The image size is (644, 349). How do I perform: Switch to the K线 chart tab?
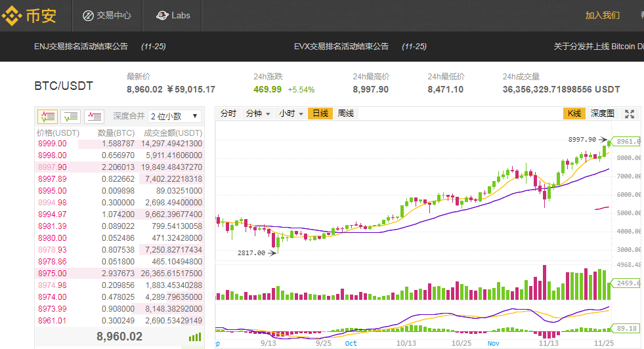(573, 113)
